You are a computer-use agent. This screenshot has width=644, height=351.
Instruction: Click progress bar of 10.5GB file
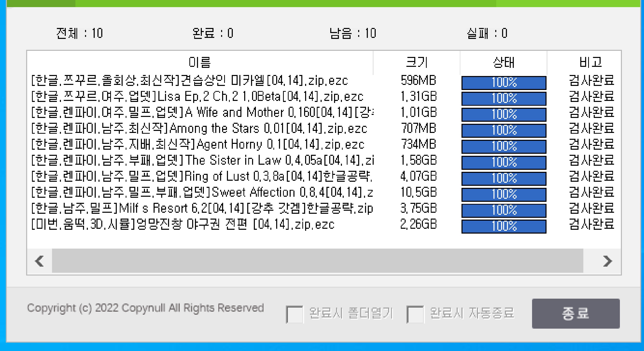(504, 194)
